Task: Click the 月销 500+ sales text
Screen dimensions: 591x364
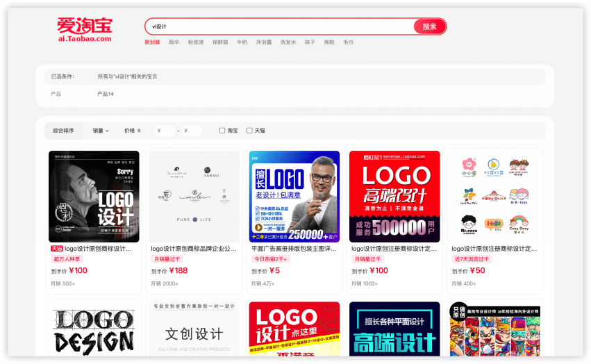Action: [x=63, y=283]
